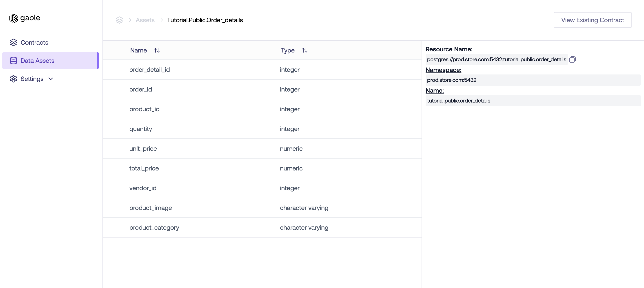Select the unit_price row

tap(143, 148)
